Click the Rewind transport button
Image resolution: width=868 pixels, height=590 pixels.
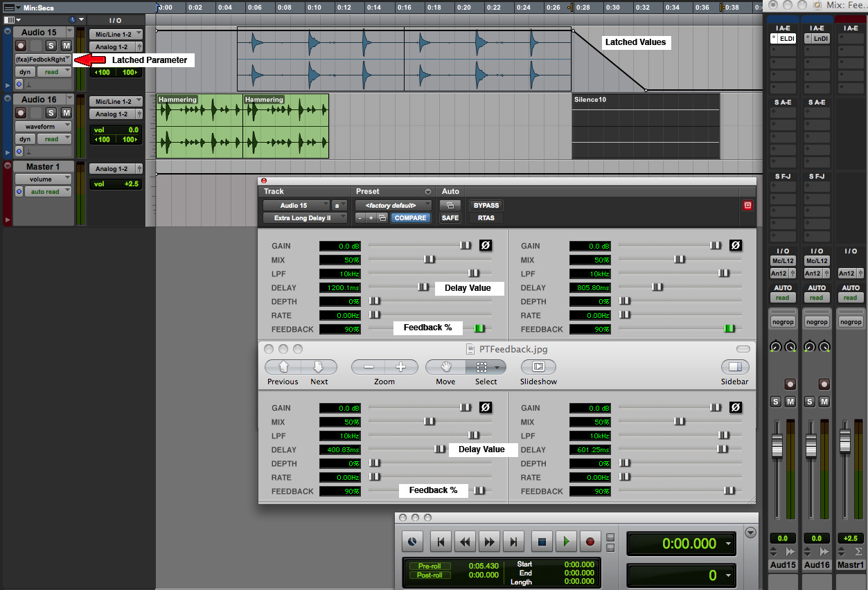pos(465,542)
